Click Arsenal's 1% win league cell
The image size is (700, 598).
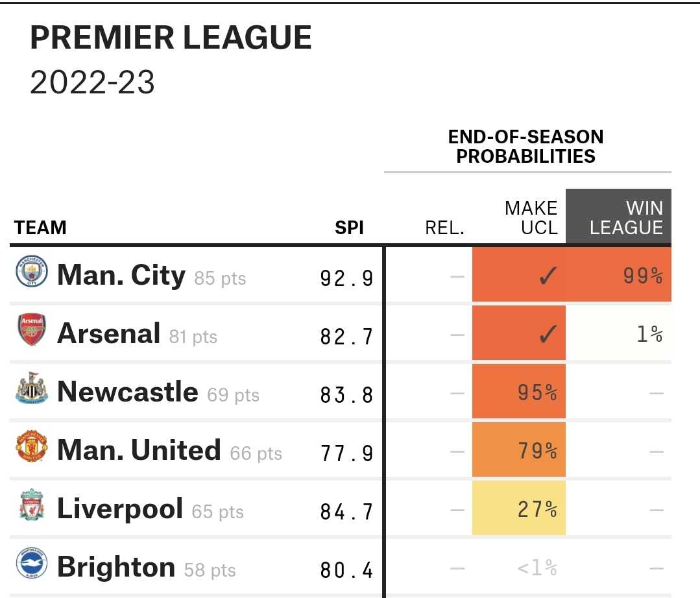619,333
